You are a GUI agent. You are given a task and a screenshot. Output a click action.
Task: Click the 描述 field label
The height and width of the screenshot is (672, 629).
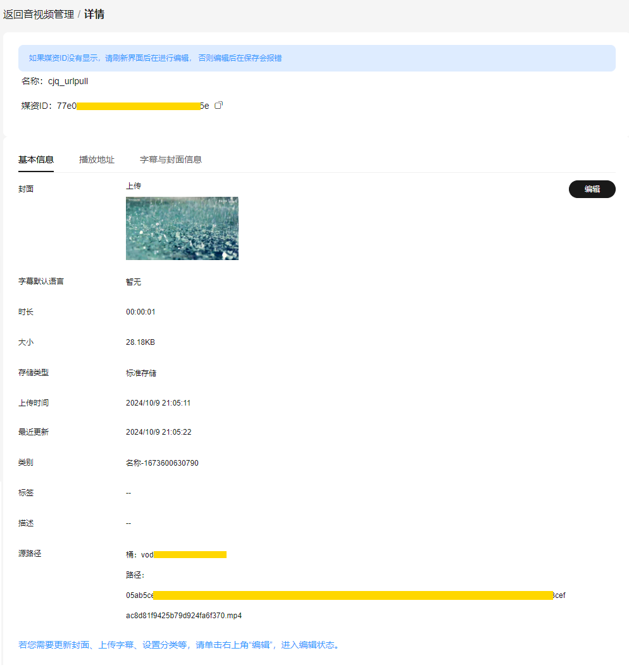point(26,523)
